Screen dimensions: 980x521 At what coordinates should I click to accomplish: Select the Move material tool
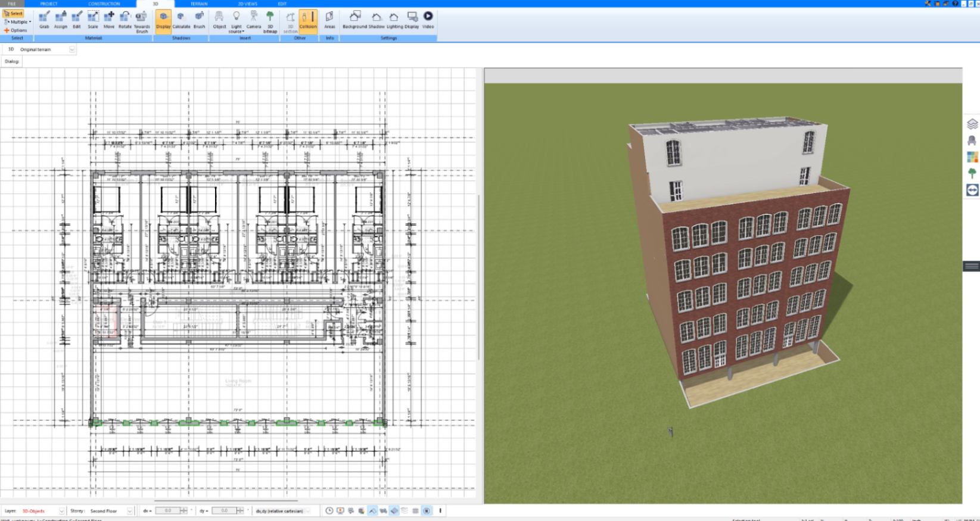[x=109, y=20]
